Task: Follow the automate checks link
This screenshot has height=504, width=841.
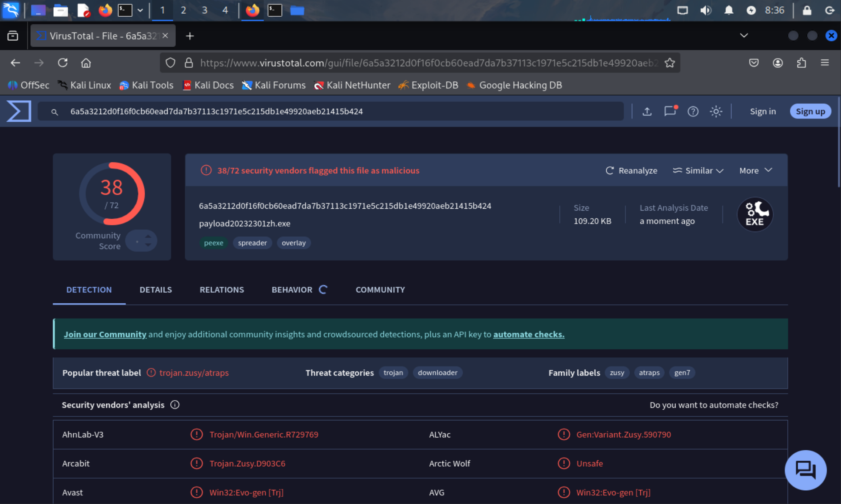Action: (x=528, y=334)
